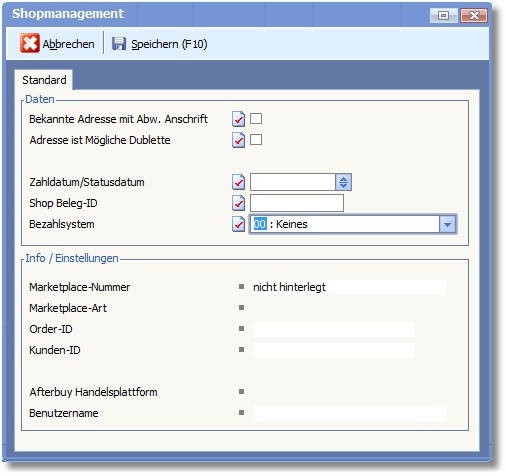
Task: Click checkmark icon beside Adresse ist Mögliche Dublette
Action: (x=238, y=140)
